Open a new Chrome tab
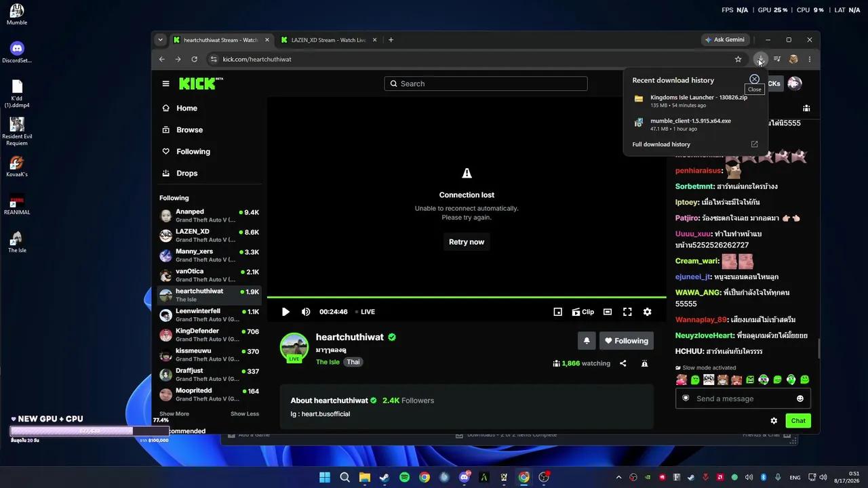This screenshot has width=868, height=488. tap(391, 40)
